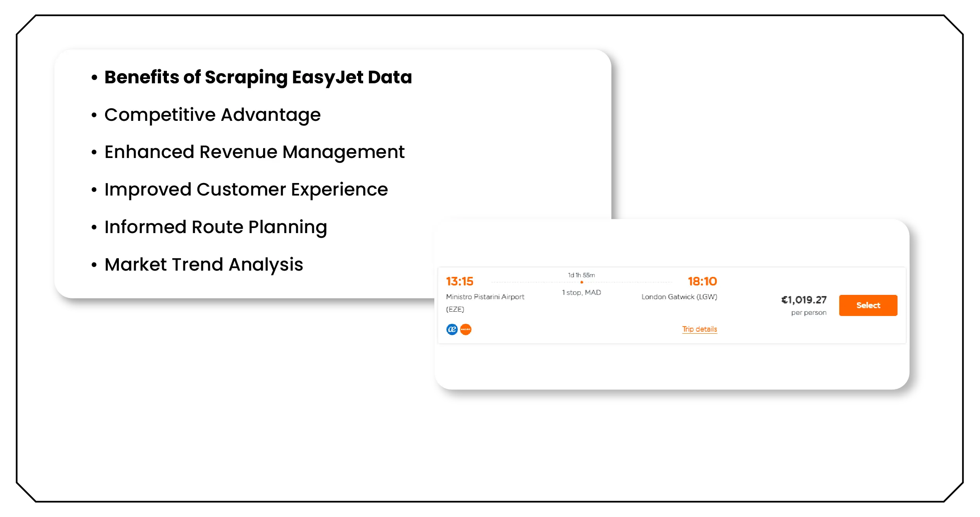
Task: Click the Enhanced Revenue Management entry
Action: [x=254, y=153]
